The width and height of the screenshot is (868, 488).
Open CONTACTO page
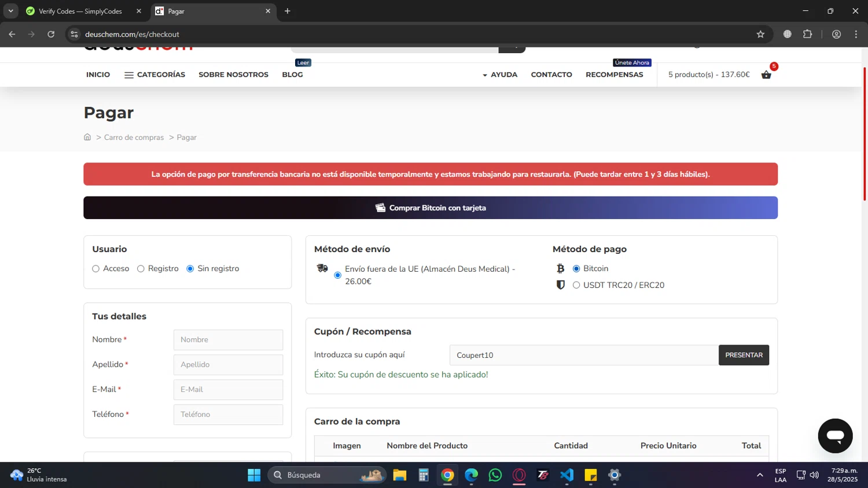[551, 75]
